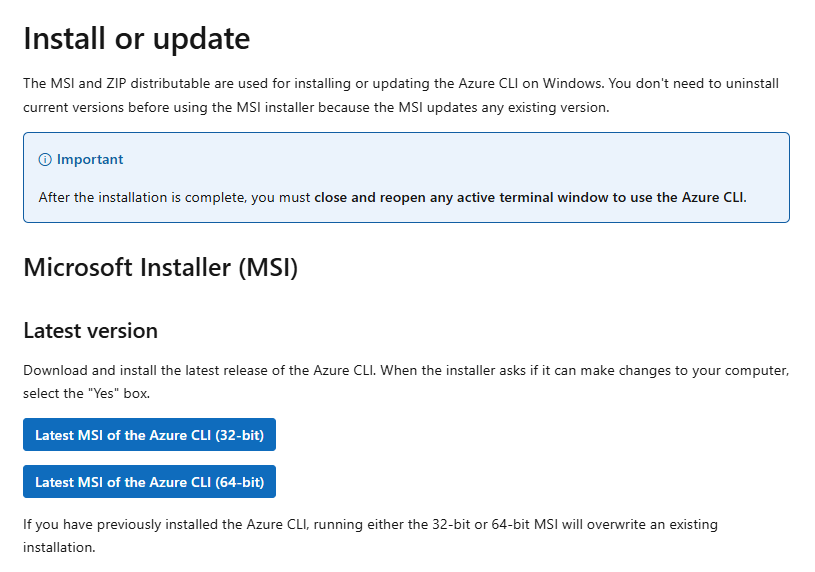Click the "Important" label in the alert box
Viewport: 815px width, 572px height.
[90, 159]
